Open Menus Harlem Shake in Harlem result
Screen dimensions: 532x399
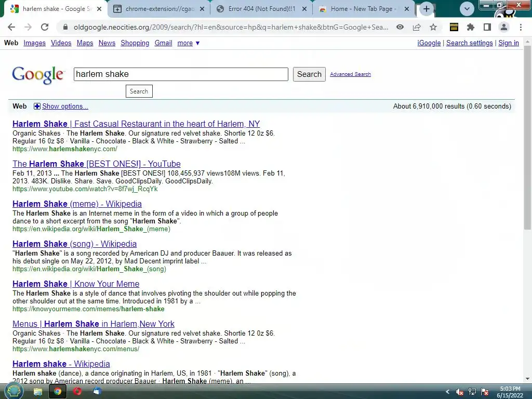point(94,324)
